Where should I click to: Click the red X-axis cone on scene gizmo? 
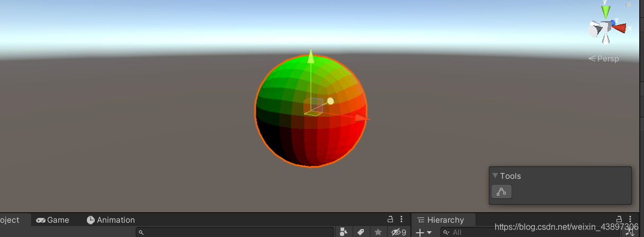point(619,28)
